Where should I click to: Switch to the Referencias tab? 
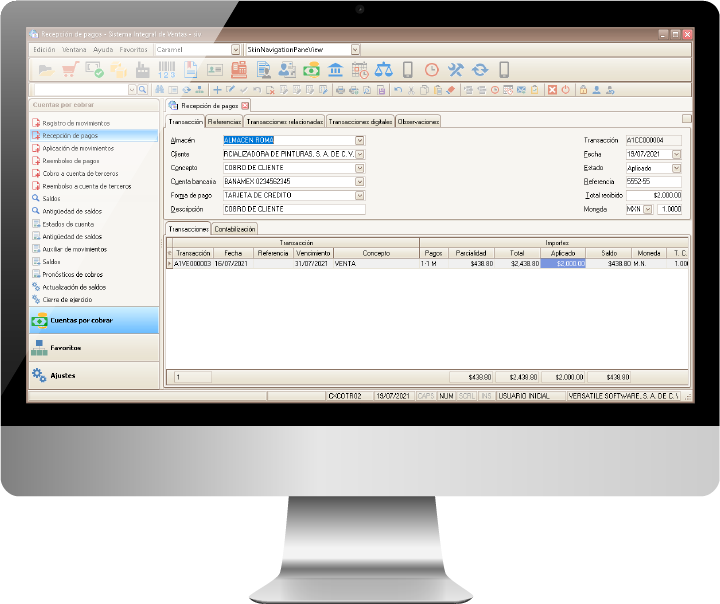tap(224, 122)
